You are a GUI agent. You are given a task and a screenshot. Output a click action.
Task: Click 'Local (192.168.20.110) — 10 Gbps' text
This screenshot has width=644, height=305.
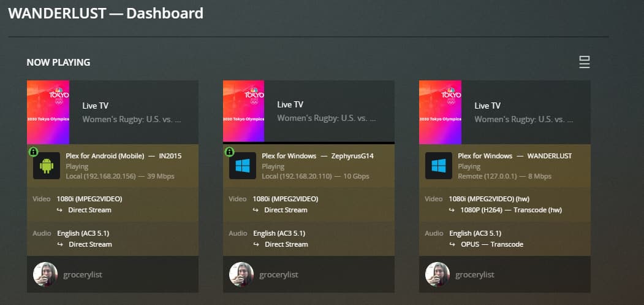(316, 177)
